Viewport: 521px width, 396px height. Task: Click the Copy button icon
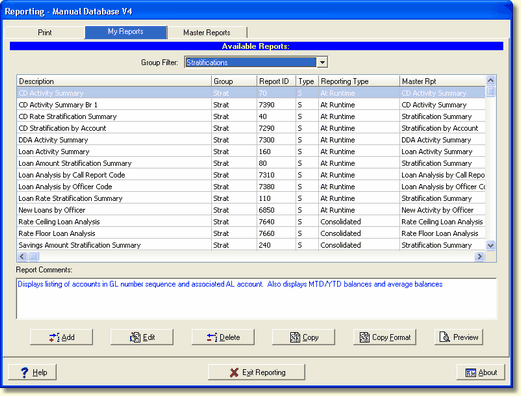coord(295,337)
